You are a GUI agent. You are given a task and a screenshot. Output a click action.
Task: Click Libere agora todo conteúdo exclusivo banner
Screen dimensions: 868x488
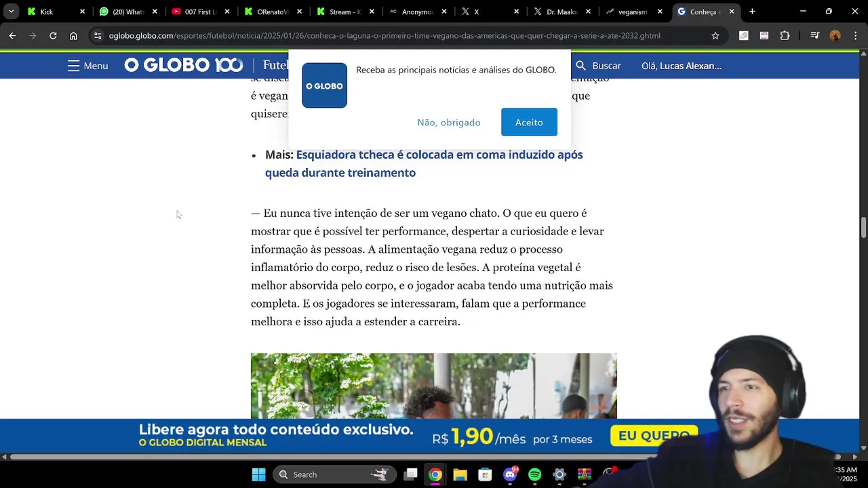(x=276, y=430)
